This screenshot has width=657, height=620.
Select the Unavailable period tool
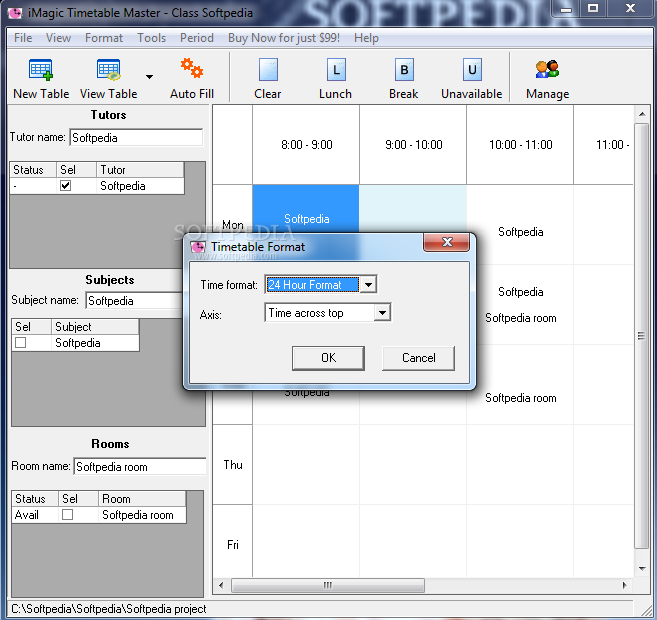pyautogui.click(x=472, y=70)
